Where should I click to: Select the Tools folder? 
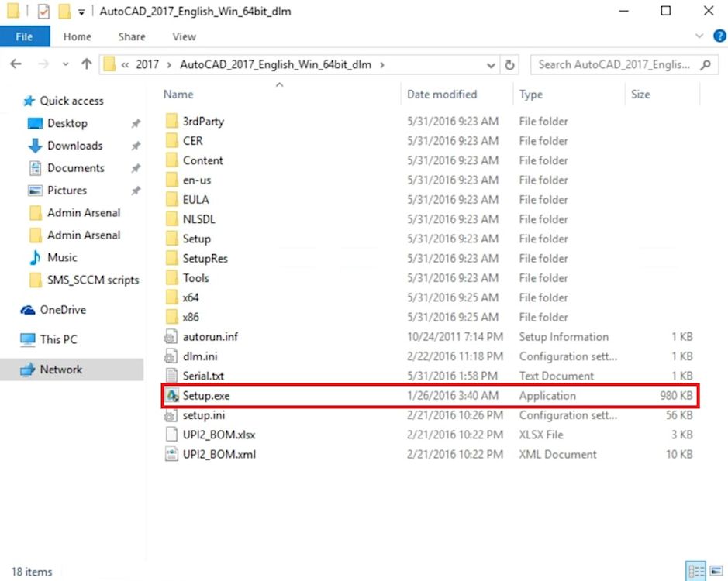195,278
